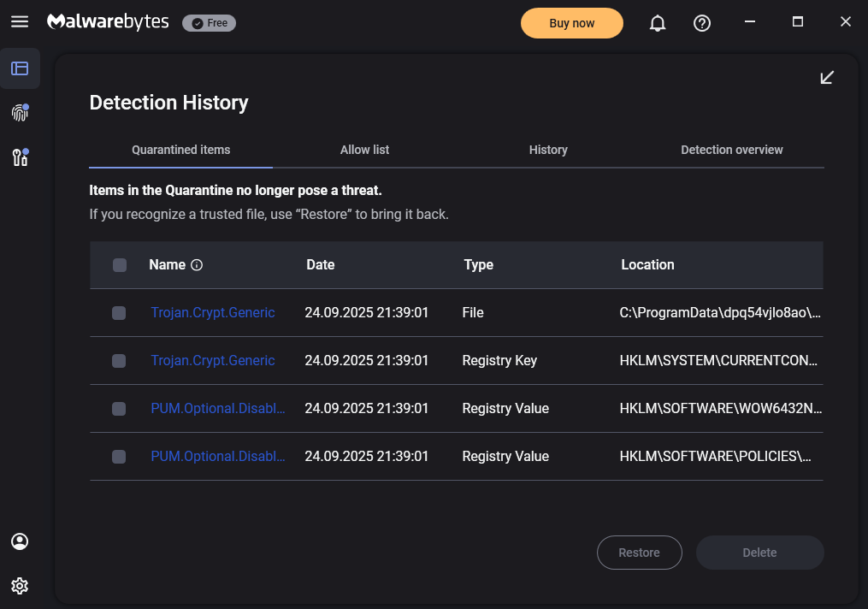Switch to the History tab

(x=548, y=150)
